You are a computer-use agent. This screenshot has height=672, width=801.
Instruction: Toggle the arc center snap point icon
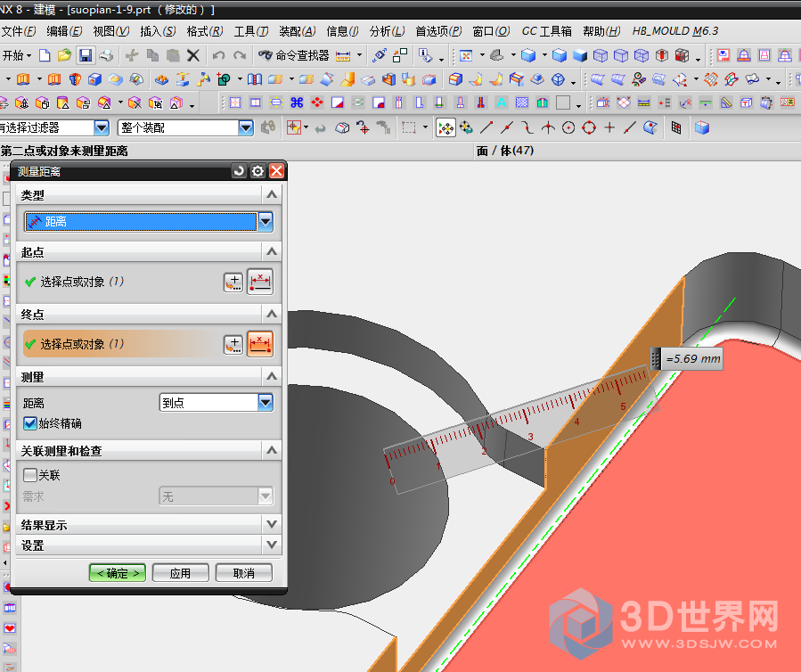[x=568, y=128]
